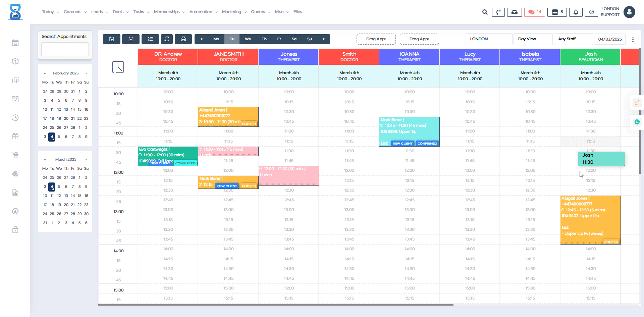Open the LONDON location selector

(488, 39)
